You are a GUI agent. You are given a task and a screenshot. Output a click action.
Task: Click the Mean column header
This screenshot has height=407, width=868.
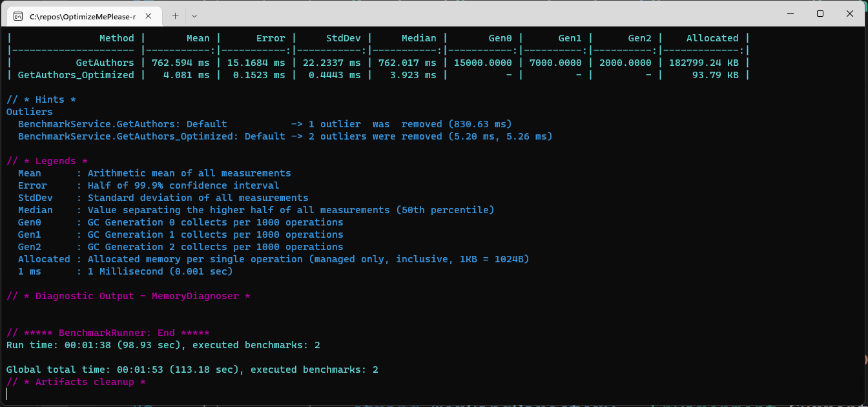coord(198,38)
